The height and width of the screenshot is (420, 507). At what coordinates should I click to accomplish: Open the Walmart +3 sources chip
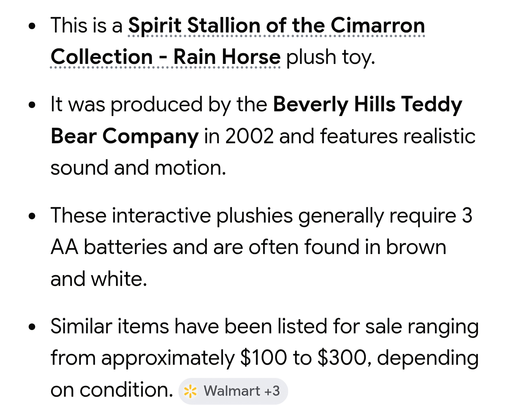(233, 391)
